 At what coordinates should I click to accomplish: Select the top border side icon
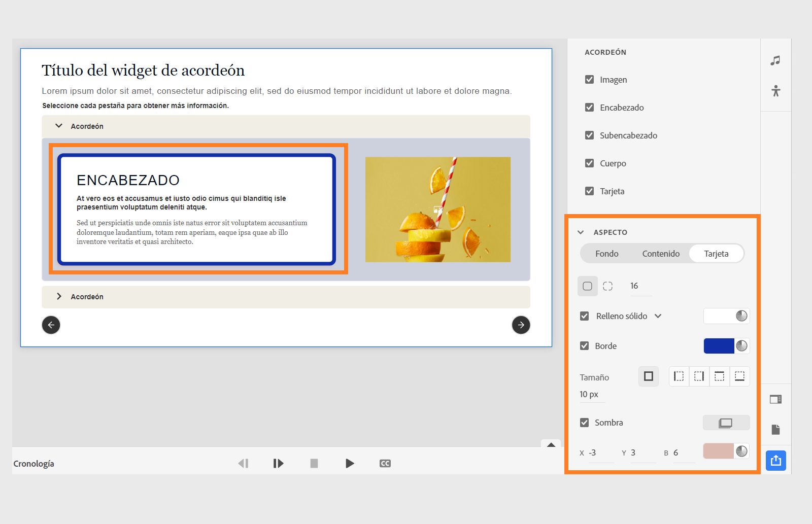pyautogui.click(x=719, y=376)
